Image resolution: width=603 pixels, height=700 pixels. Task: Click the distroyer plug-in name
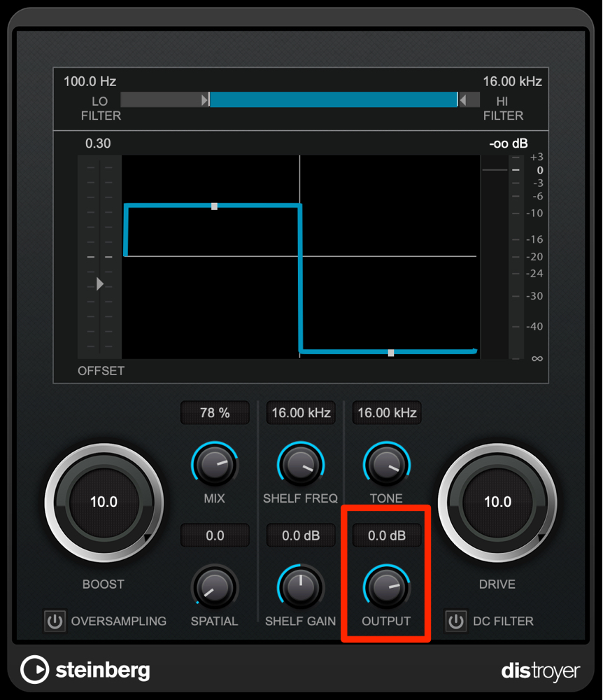tap(541, 671)
